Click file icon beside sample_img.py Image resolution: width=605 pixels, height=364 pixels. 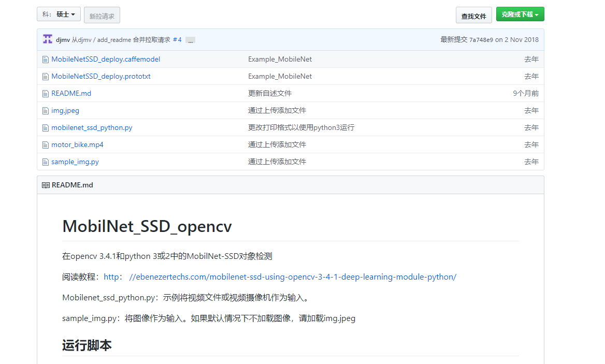tap(46, 162)
